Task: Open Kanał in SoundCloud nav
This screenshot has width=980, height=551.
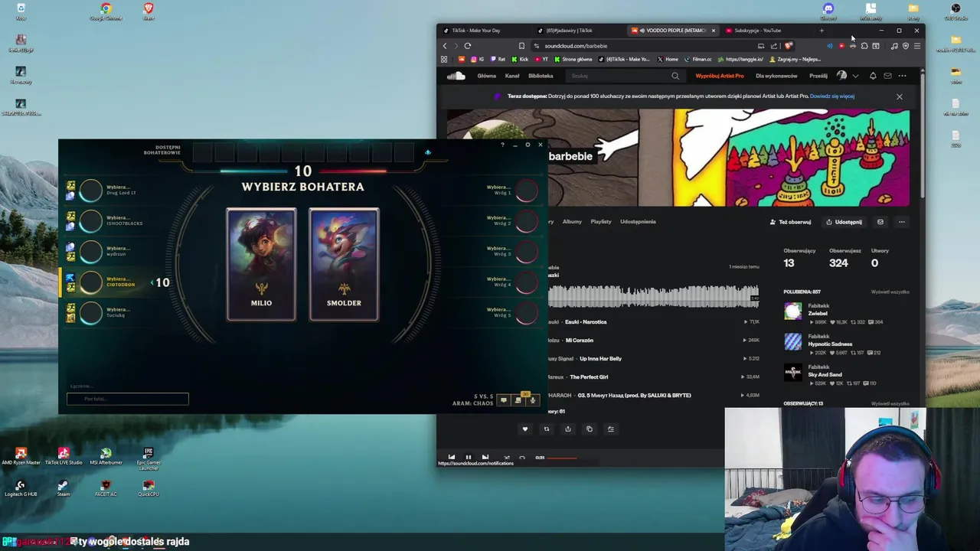Action: click(x=512, y=76)
